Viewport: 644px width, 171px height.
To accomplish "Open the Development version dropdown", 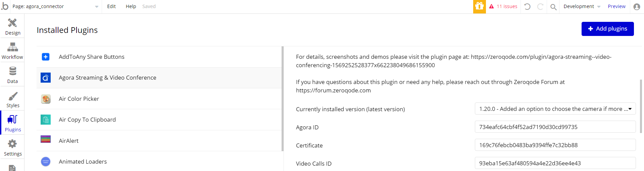I will (x=582, y=6).
